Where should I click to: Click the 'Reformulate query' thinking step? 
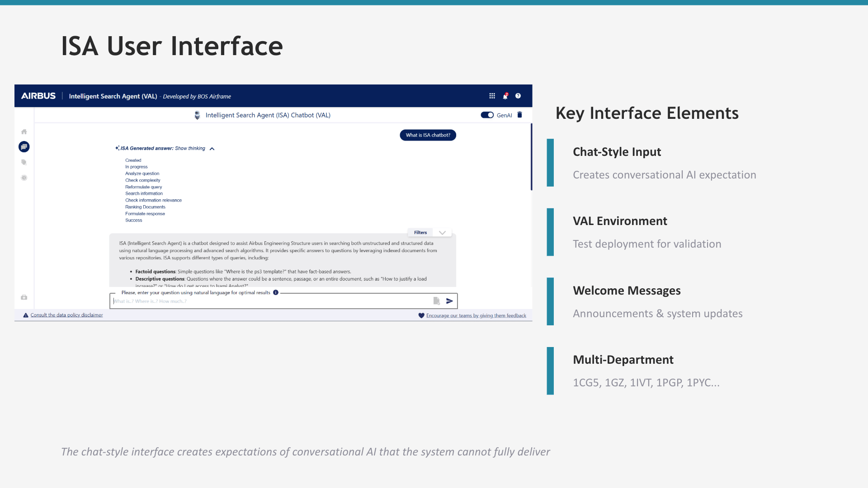[x=144, y=187]
